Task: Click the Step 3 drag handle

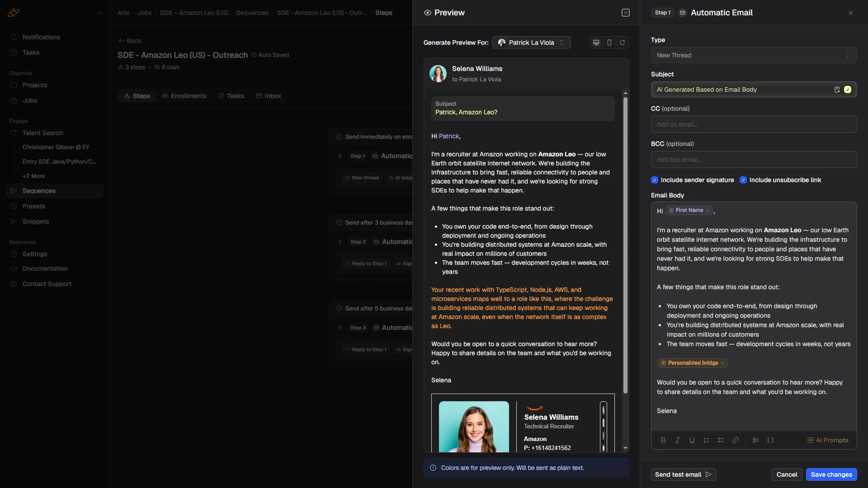Action: (340, 328)
